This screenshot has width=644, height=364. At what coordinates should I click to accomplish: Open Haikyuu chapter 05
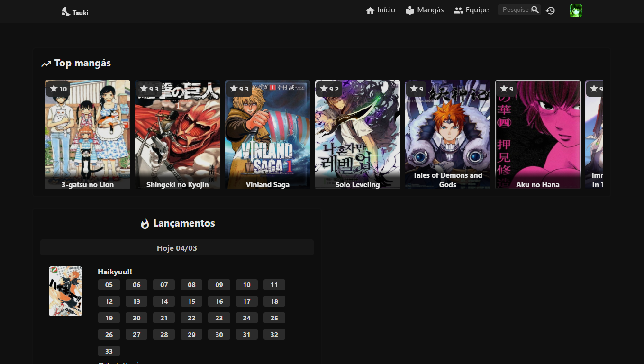point(109,285)
